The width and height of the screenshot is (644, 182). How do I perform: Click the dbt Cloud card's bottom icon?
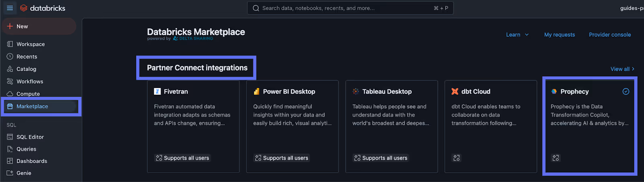tap(456, 158)
